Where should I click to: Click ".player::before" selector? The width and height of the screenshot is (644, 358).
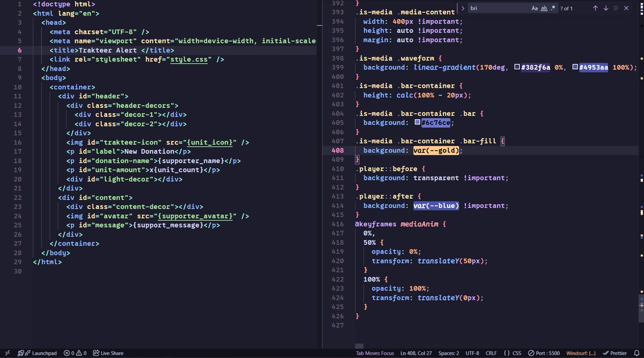click(386, 169)
